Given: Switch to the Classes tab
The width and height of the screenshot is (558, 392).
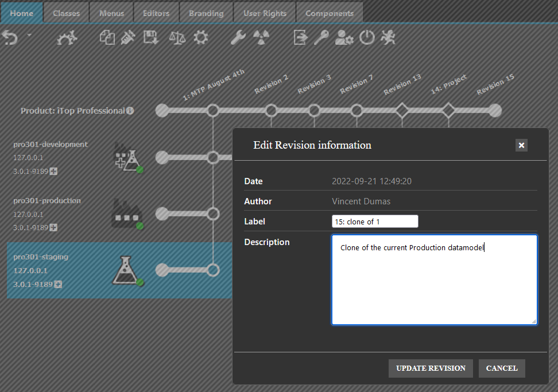Looking at the screenshot, I should click(x=66, y=11).
